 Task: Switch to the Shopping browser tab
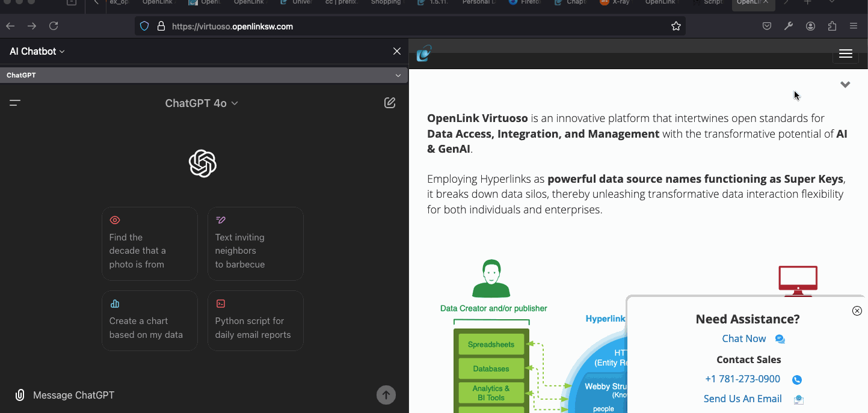(386, 3)
